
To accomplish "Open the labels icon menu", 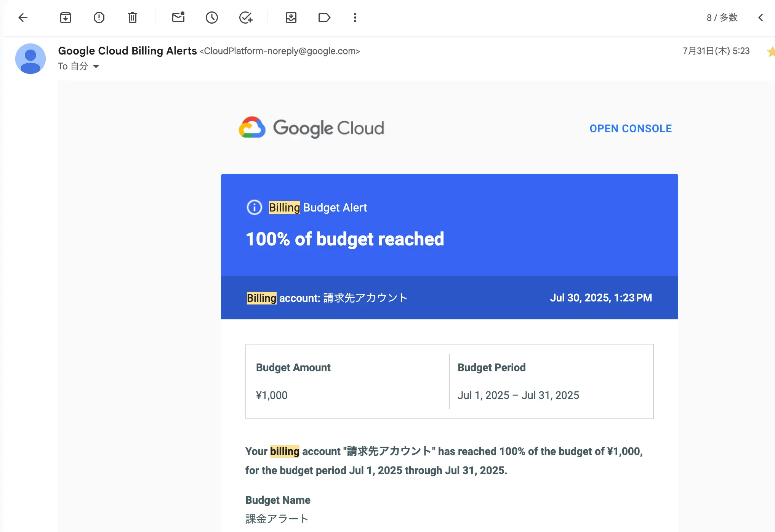I will (x=324, y=18).
